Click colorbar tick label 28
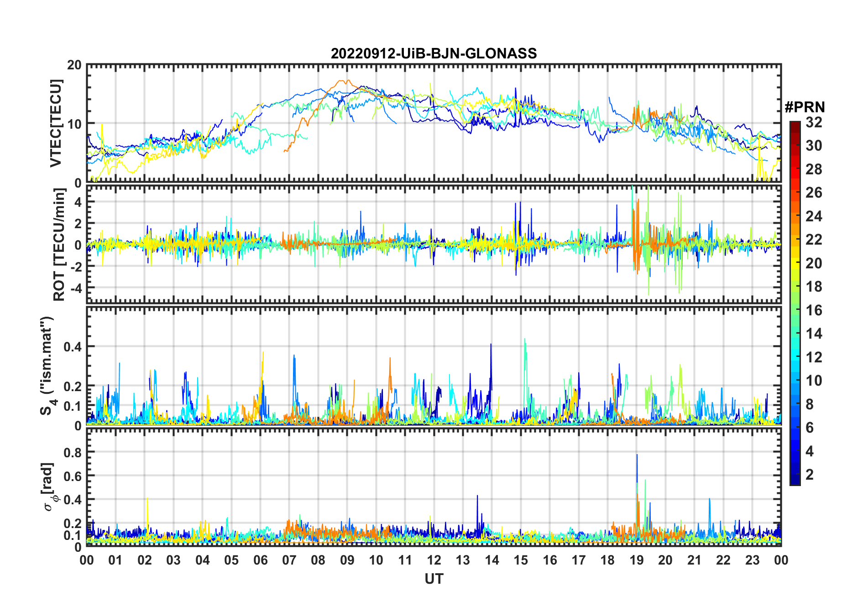The height and width of the screenshot is (607, 868). pos(814,169)
